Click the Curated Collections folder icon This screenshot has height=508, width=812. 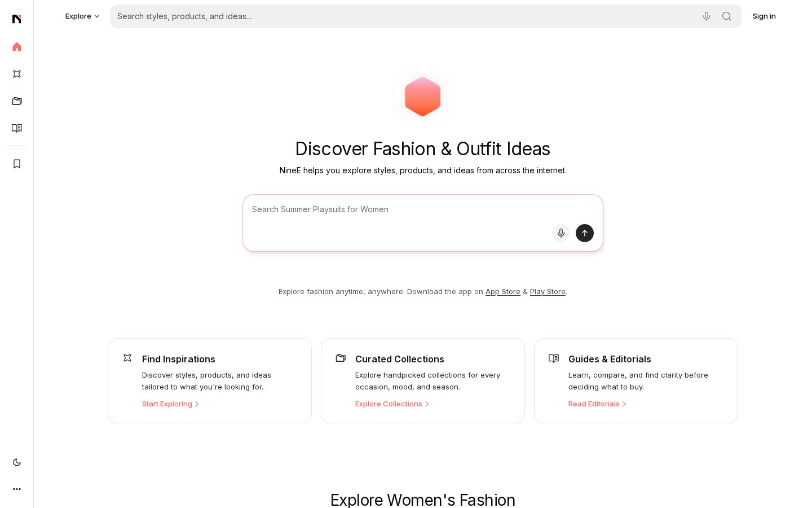tap(341, 358)
